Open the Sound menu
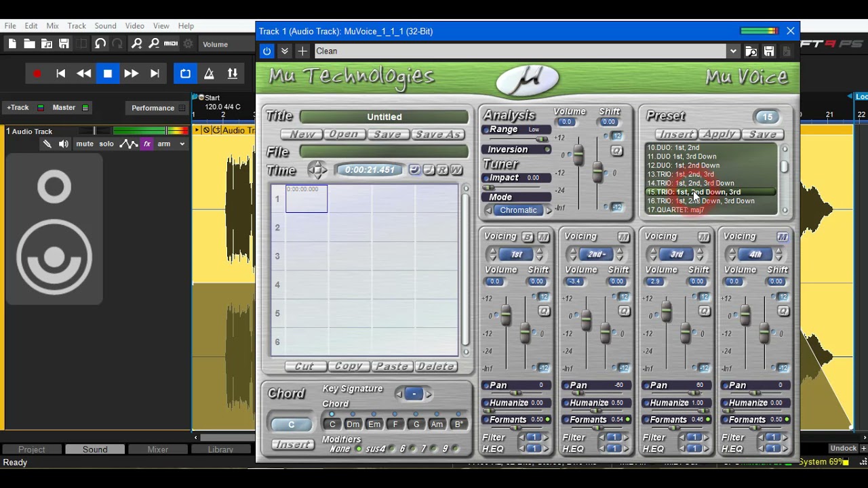 105,26
